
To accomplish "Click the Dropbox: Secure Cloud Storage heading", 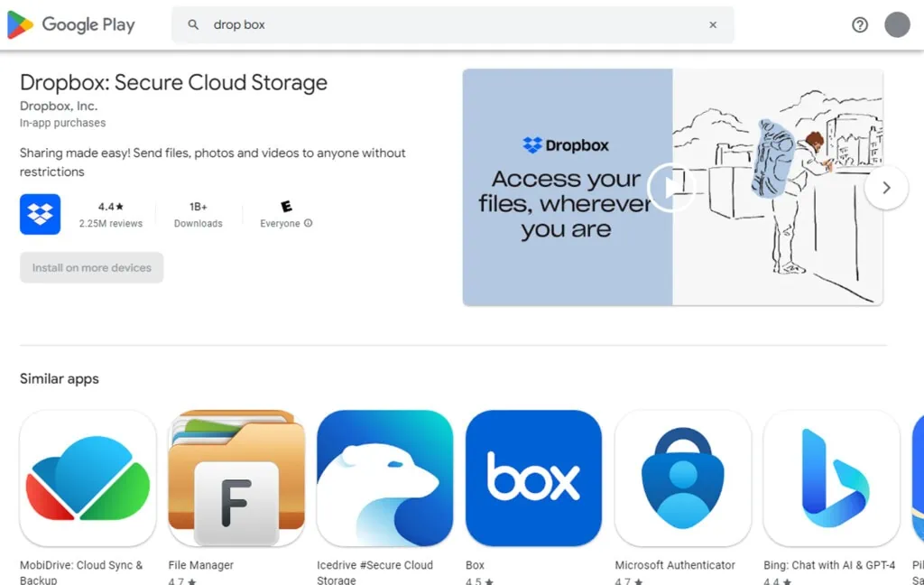I will point(174,82).
